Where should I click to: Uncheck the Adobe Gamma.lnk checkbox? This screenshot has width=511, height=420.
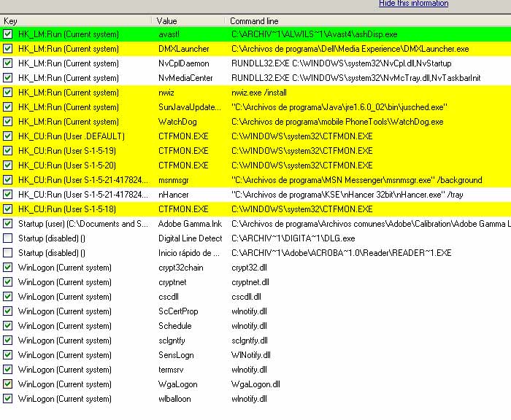[7, 224]
